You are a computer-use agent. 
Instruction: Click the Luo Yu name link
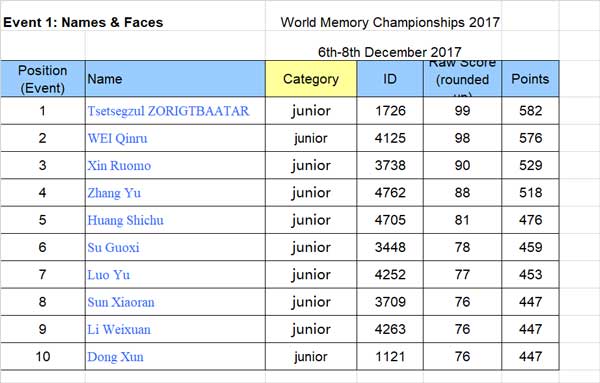(109, 275)
